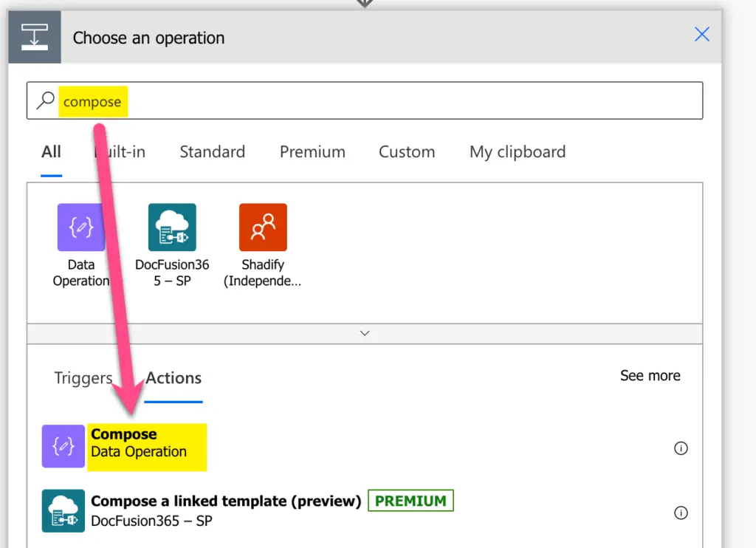Click the search magnifier icon

(45, 100)
